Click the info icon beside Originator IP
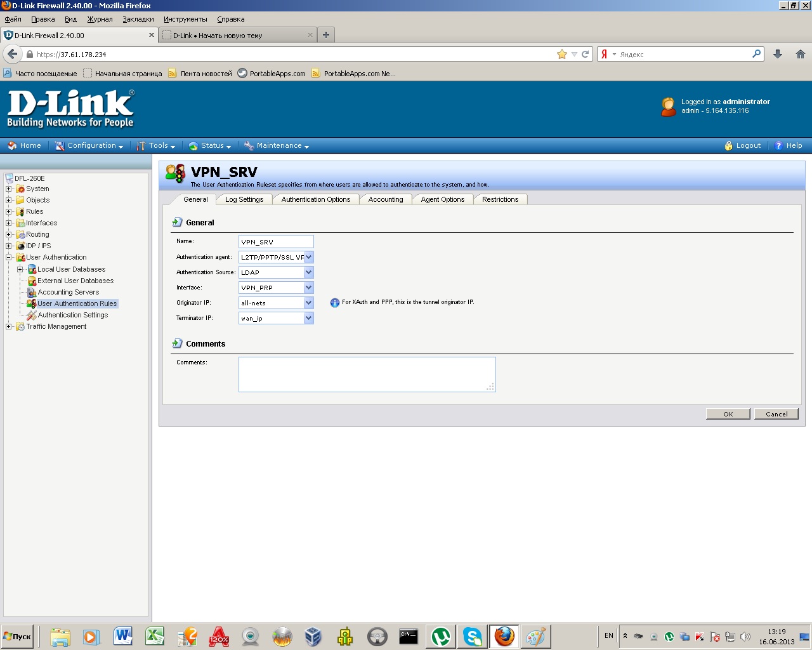The width and height of the screenshot is (812, 650). 335,303
